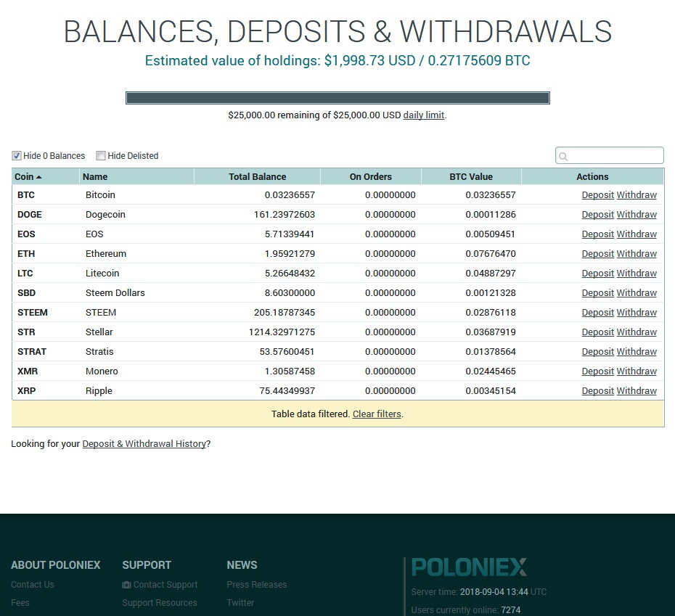Sort table by BTC Value column
The height and width of the screenshot is (616, 675).
pyautogui.click(x=471, y=176)
